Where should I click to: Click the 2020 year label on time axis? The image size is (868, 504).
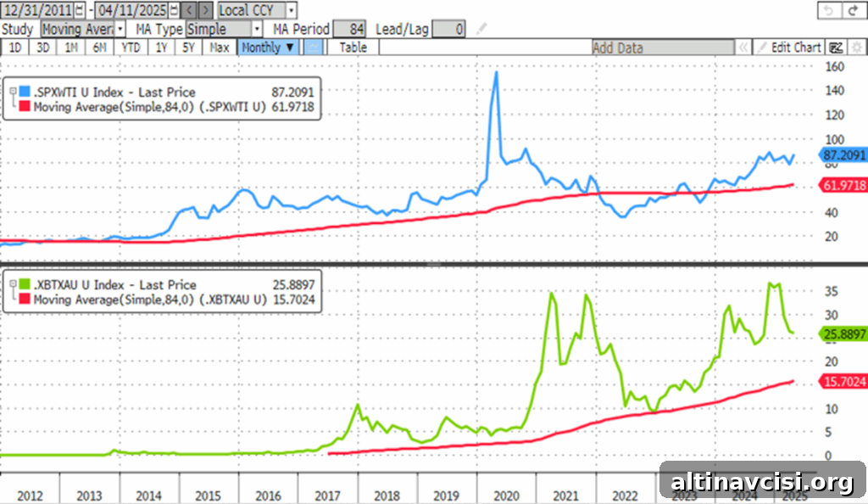coord(506,496)
